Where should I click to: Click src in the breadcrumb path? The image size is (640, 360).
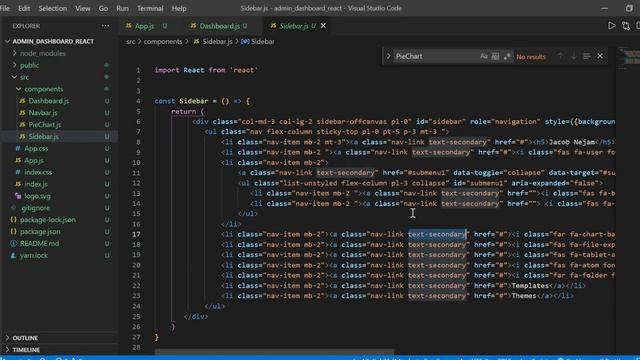click(x=130, y=42)
